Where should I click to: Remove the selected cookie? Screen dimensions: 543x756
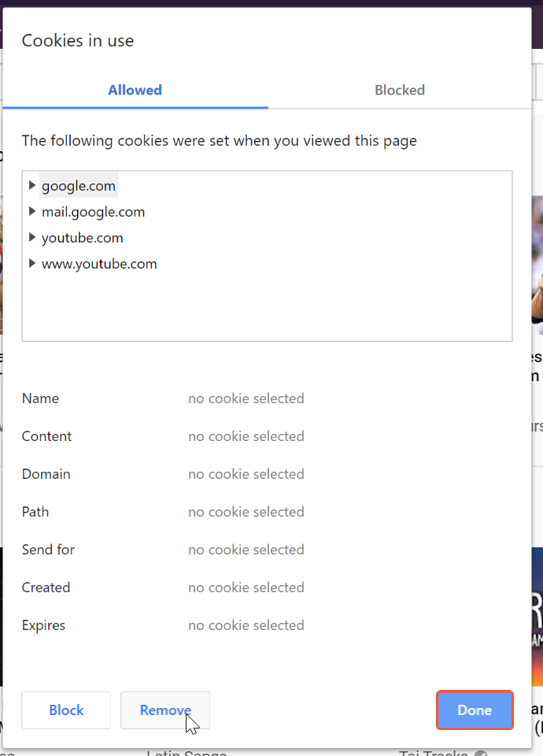(165, 710)
